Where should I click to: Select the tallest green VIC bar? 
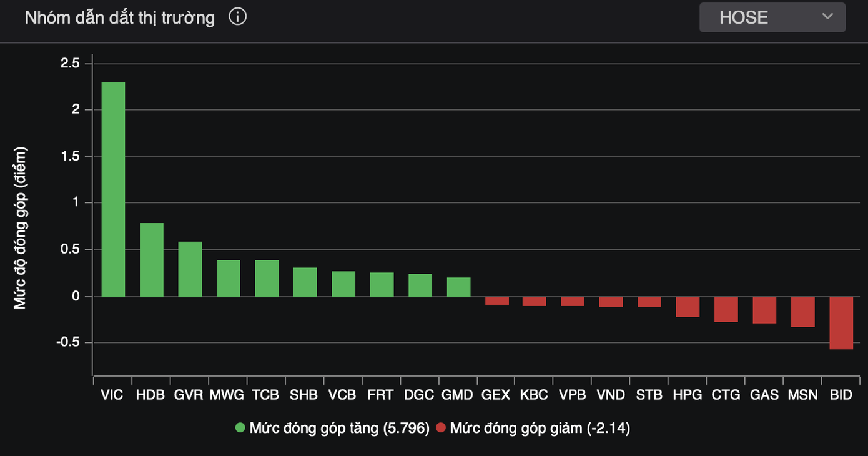point(112,187)
